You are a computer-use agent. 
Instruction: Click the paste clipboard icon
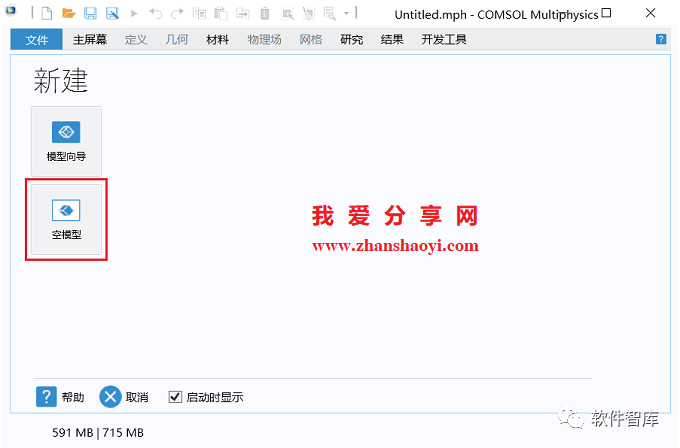pos(221,13)
